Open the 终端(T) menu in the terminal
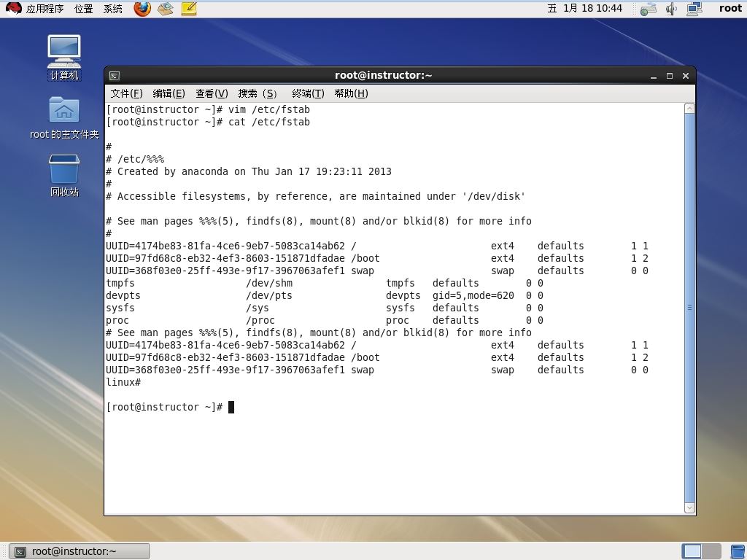The image size is (747, 560). coord(308,93)
